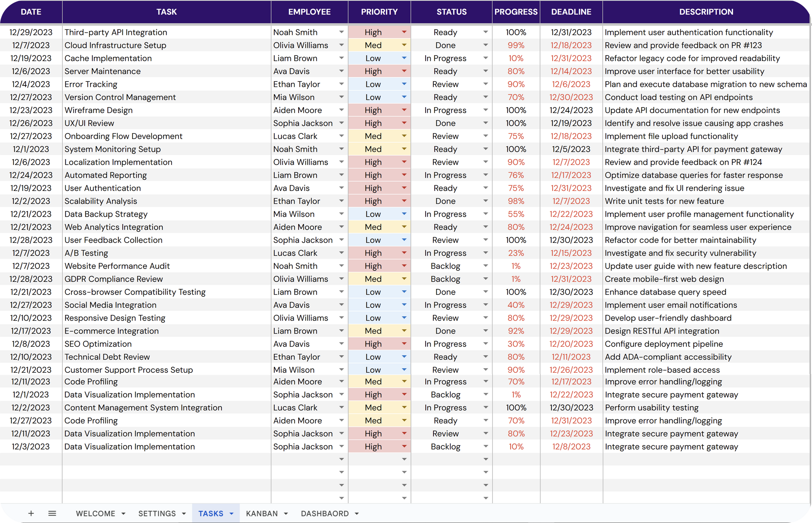Open priority dropdown arrow for Cache Implementation row
Image resolution: width=812 pixels, height=523 pixels.
pos(404,58)
